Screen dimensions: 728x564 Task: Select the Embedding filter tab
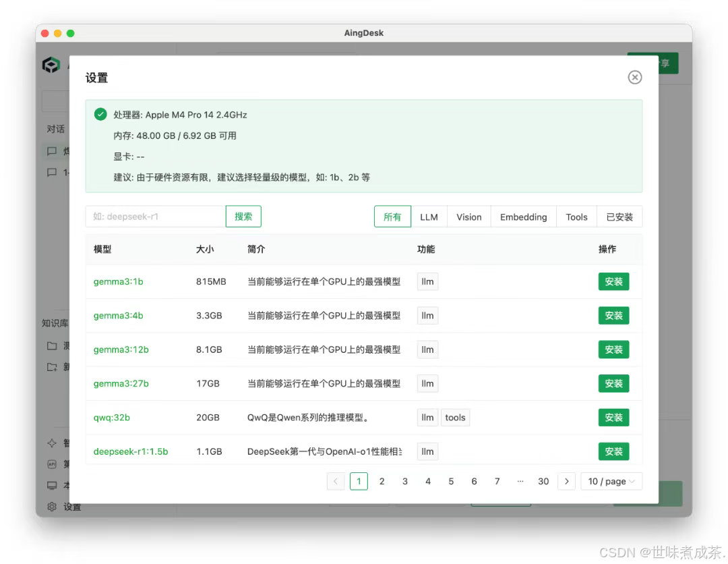(523, 217)
